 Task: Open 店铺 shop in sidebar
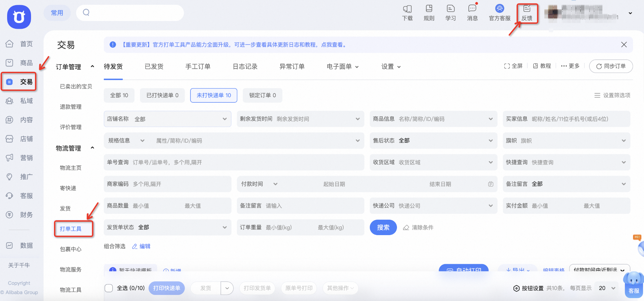pyautogui.click(x=19, y=139)
